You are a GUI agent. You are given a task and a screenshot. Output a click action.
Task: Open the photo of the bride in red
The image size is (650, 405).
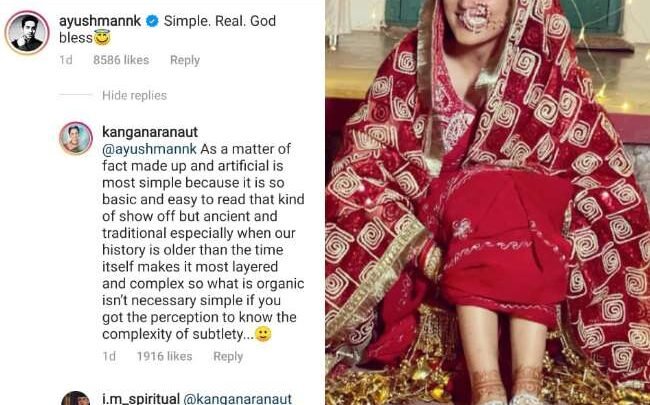click(x=487, y=200)
